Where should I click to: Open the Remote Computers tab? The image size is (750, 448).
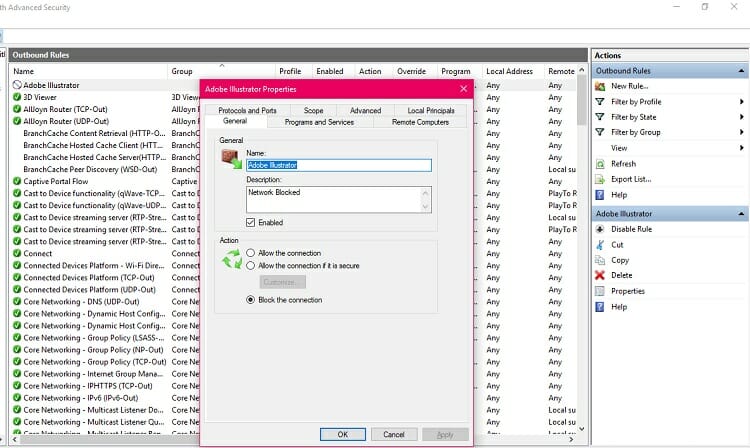click(x=420, y=122)
